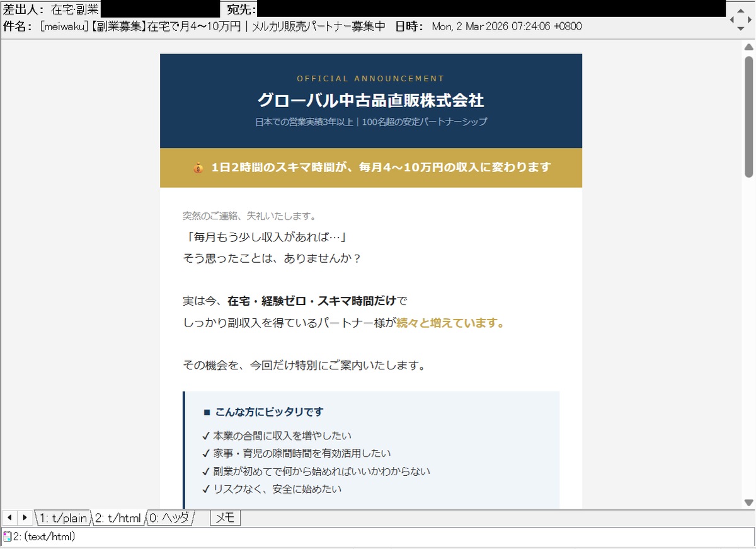Click the company name グローバル中古品直販株式会社
The image size is (756, 549).
click(370, 100)
